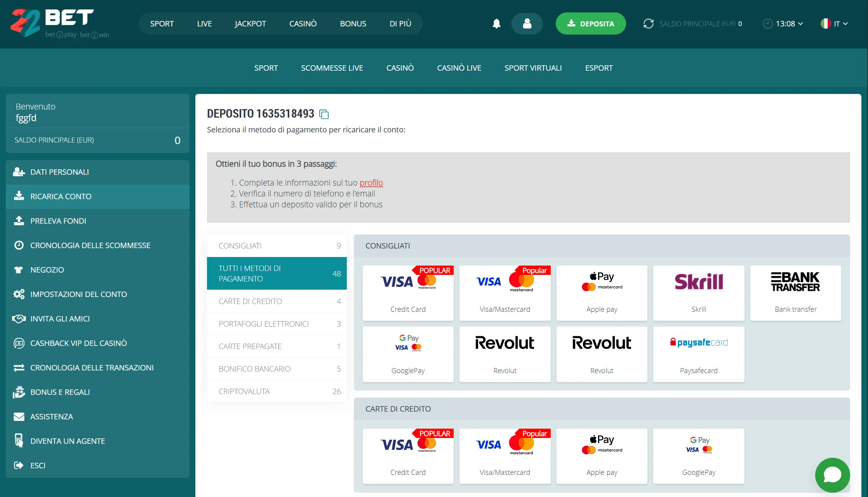This screenshot has width=868, height=497.
Task: Log out using the Esci sidebar item
Action: coord(37,465)
